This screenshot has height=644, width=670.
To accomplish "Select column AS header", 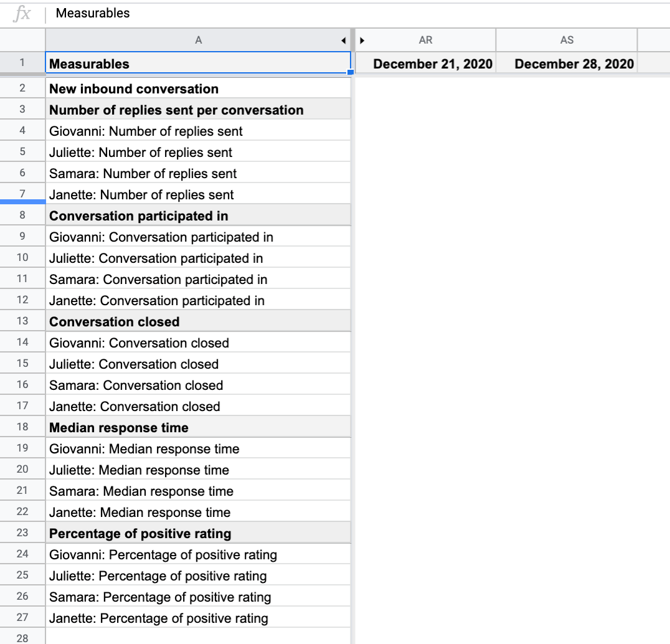I will pos(567,40).
